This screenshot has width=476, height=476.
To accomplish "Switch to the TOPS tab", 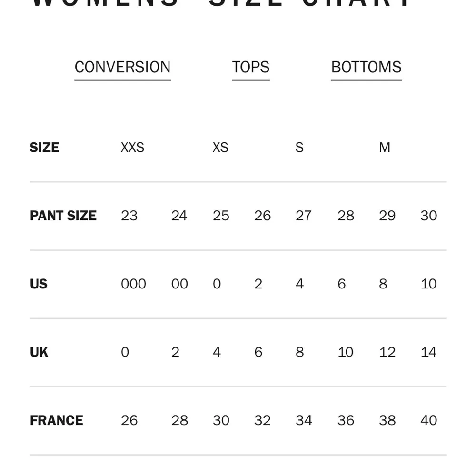I will (251, 67).
